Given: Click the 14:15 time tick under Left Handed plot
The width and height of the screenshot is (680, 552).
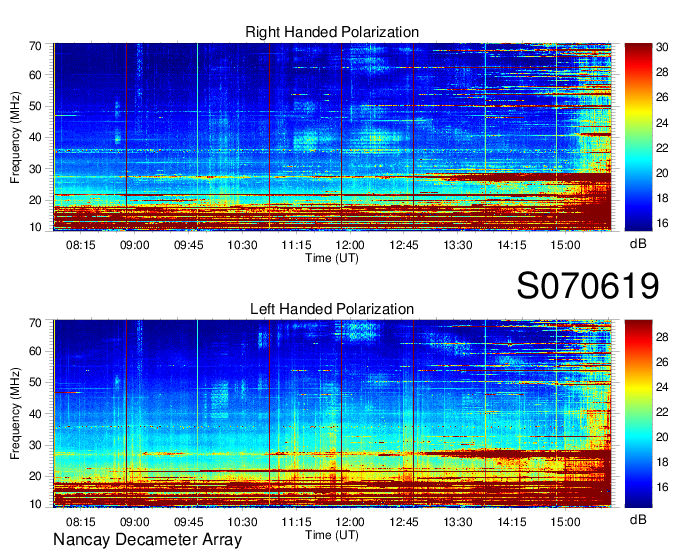Looking at the screenshot, I should [511, 522].
